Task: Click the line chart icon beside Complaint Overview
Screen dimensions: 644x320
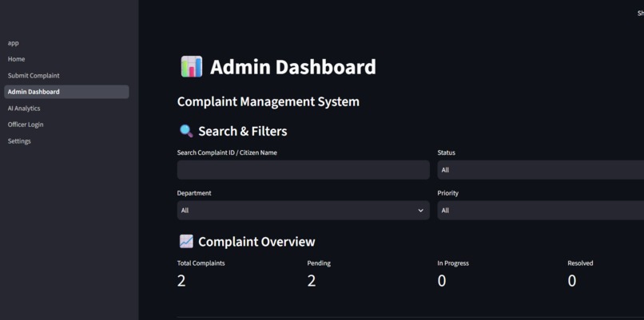Action: pos(186,241)
